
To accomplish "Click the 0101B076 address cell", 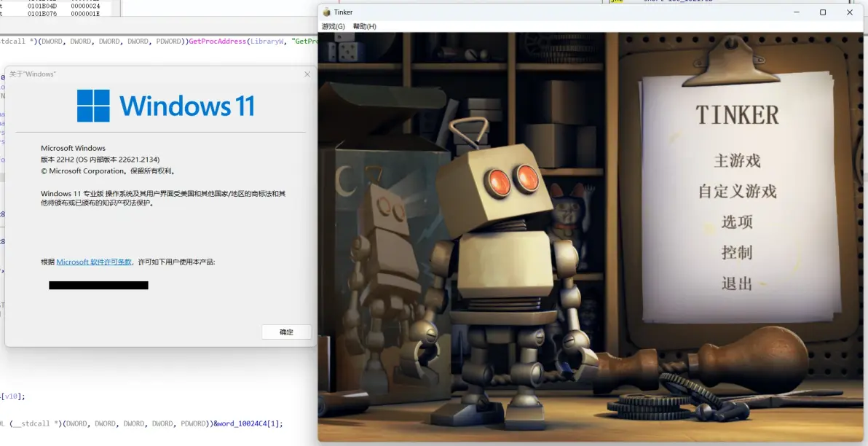I will (x=42, y=13).
